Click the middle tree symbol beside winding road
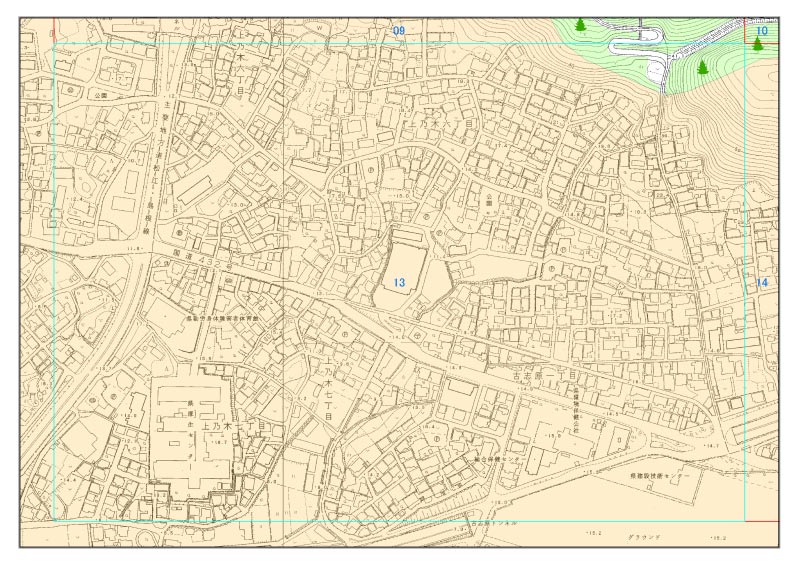 pyautogui.click(x=703, y=67)
